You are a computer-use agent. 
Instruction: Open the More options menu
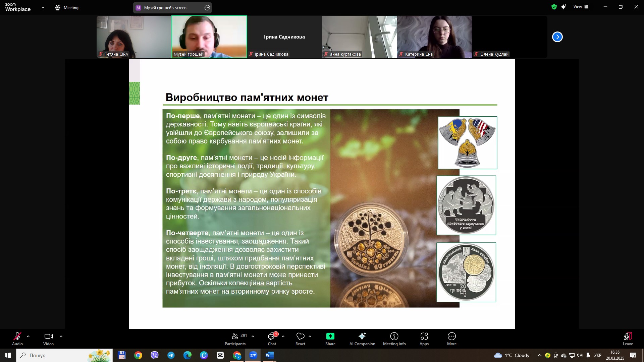(452, 339)
